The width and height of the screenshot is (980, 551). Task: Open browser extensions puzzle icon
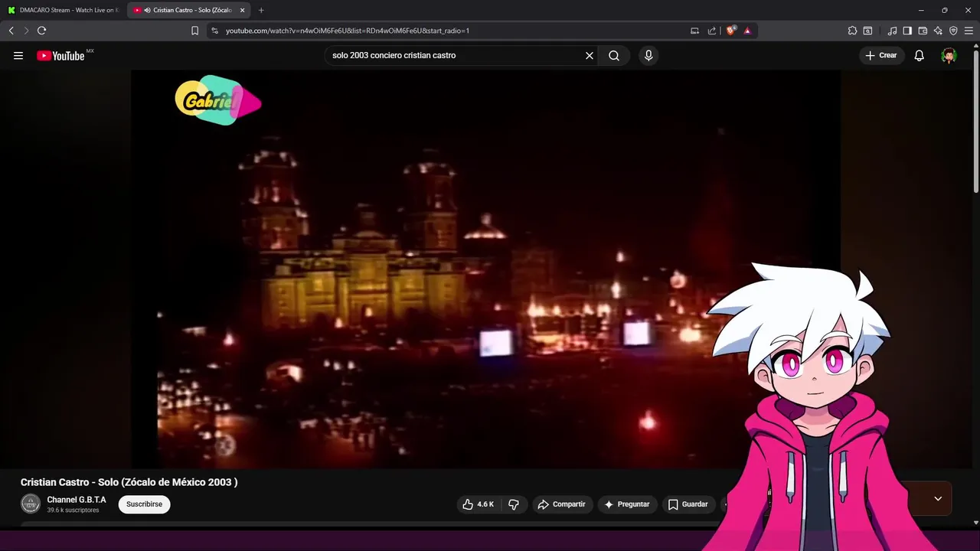pos(852,31)
